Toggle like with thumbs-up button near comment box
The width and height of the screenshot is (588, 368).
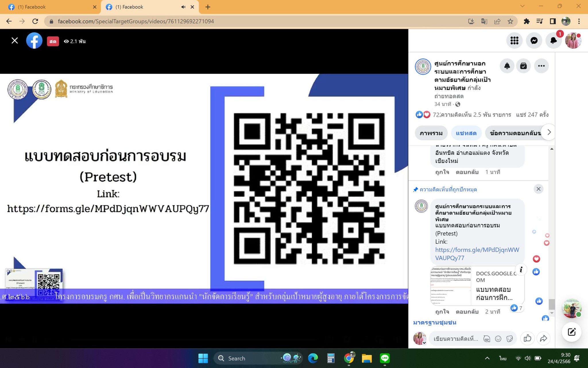527,338
